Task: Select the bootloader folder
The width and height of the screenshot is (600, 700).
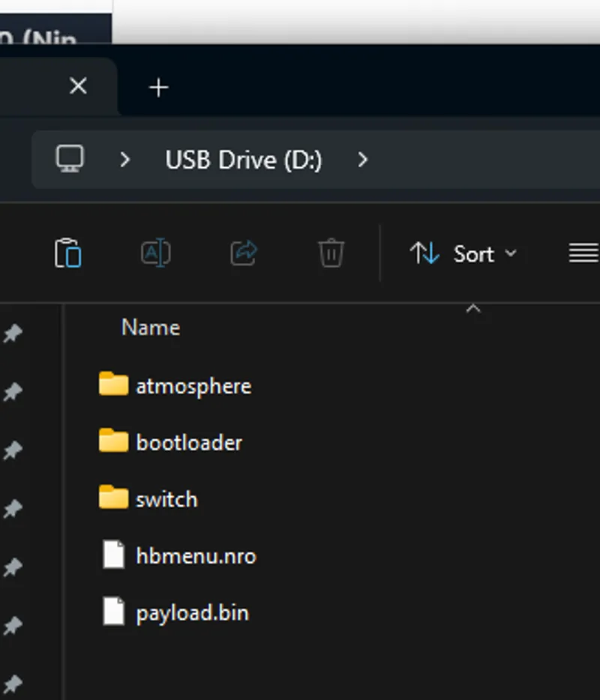Action: click(189, 442)
